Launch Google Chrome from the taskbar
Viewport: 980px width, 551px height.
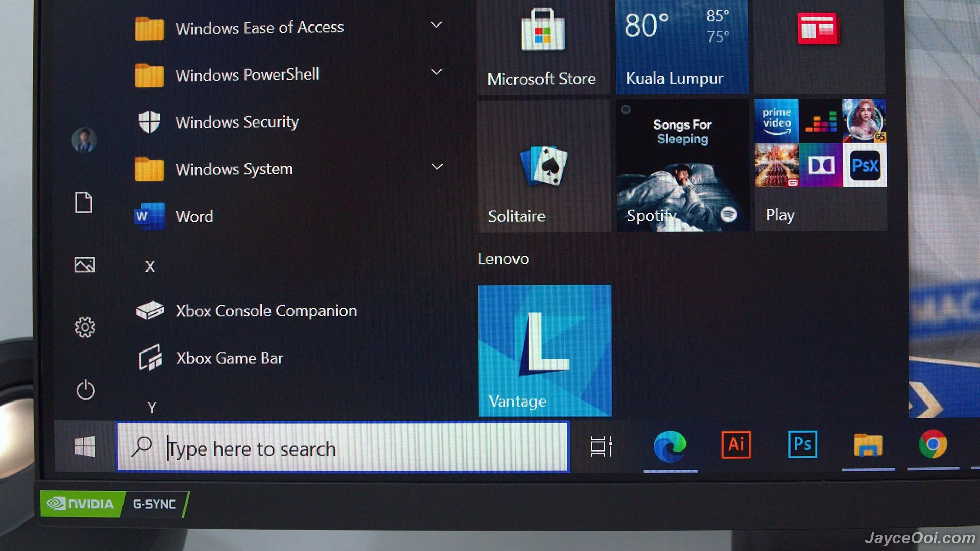click(x=933, y=444)
